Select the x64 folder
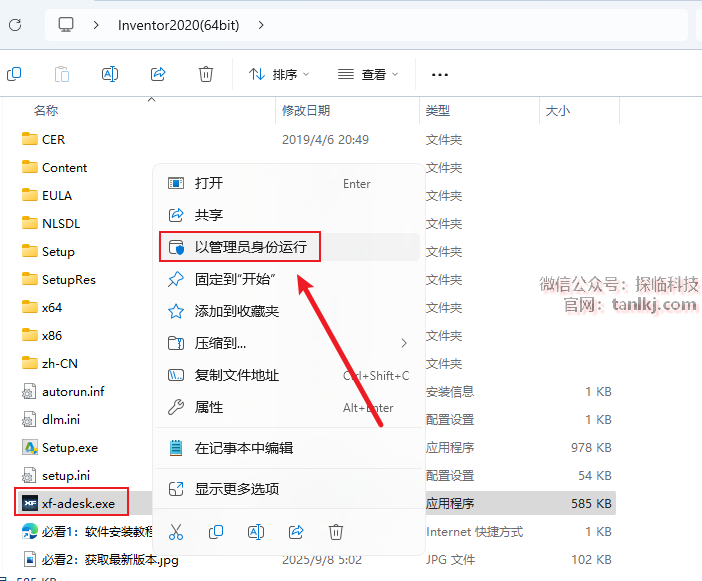This screenshot has height=581, width=702. 42,308
